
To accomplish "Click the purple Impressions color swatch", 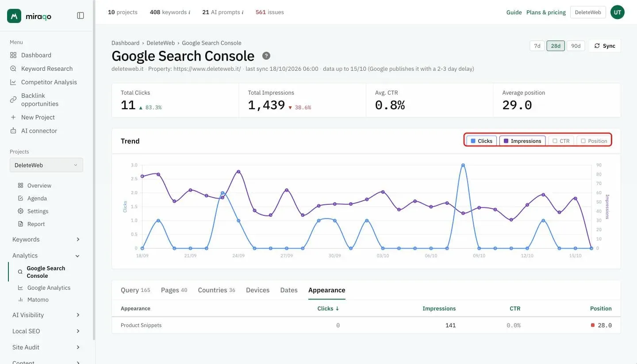I will [x=506, y=141].
